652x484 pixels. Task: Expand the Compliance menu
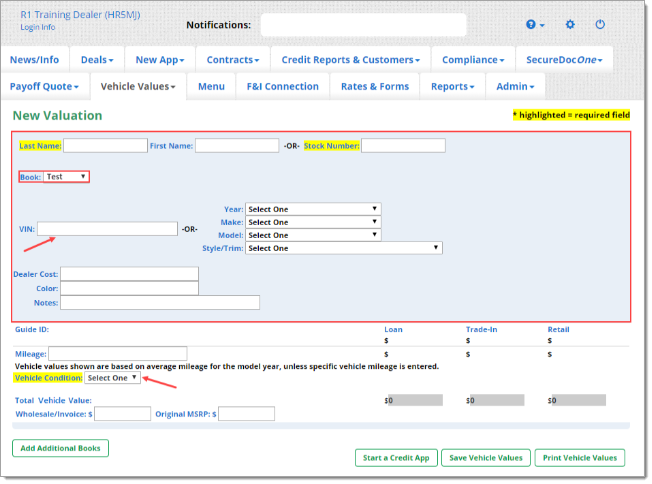[473, 60]
